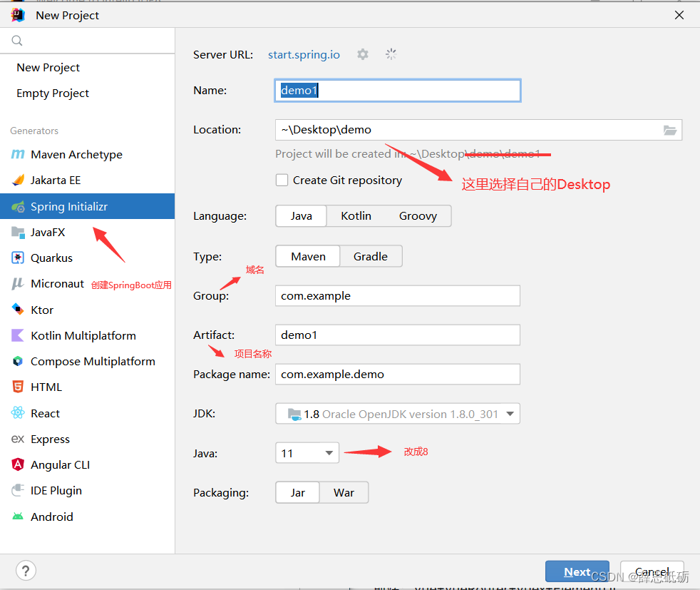The height and width of the screenshot is (590, 700).
Task: Click into the Artifact field
Action: (x=398, y=335)
